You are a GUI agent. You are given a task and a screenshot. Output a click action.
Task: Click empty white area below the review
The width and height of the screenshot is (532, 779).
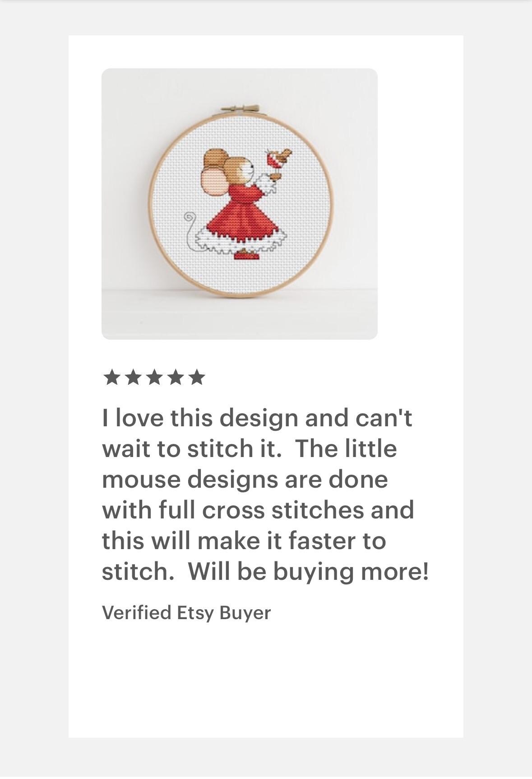266,682
